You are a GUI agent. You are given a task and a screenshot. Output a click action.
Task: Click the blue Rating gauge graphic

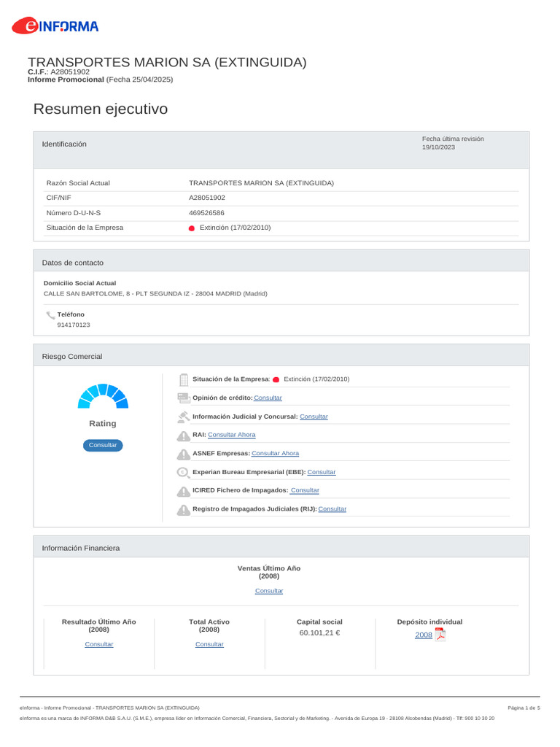click(103, 396)
